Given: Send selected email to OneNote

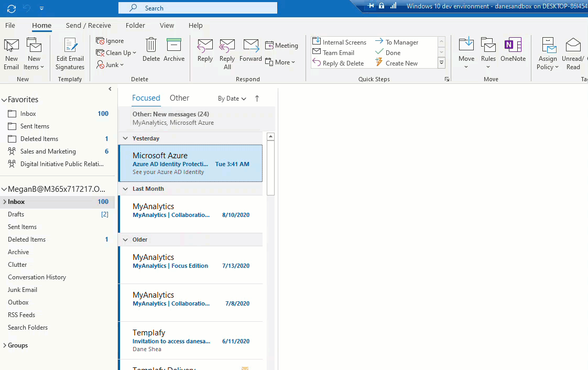Looking at the screenshot, I should [x=513, y=50].
